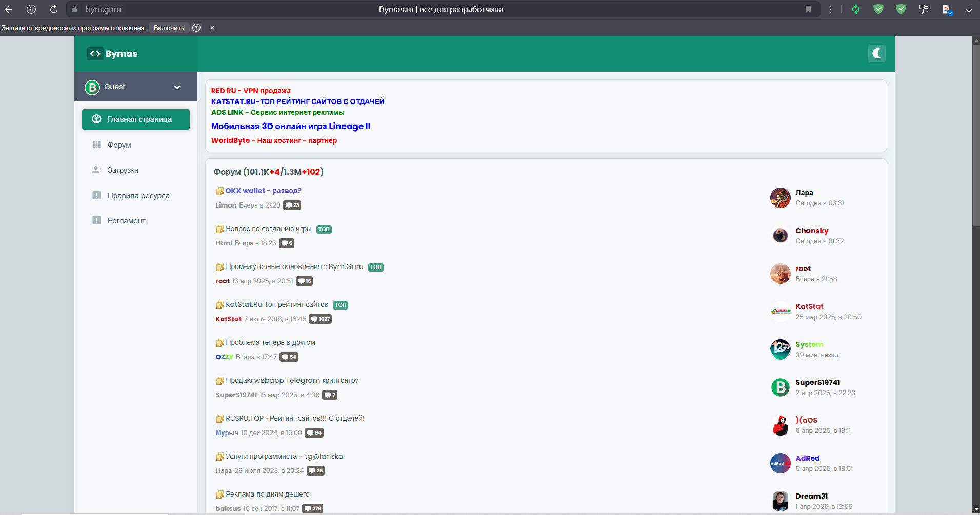Open browser three-dot page menu
980x515 pixels.
tap(831, 9)
